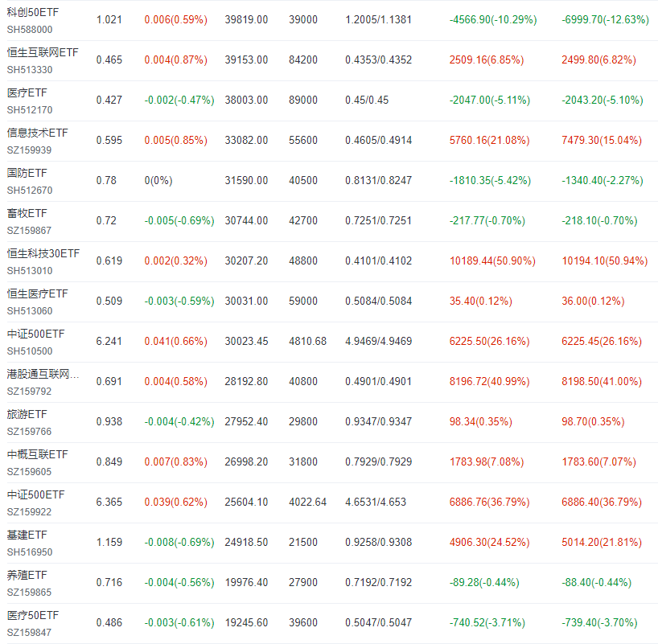The width and height of the screenshot is (658, 644).
Task: Click stock code SH513010
Action: tap(30, 272)
